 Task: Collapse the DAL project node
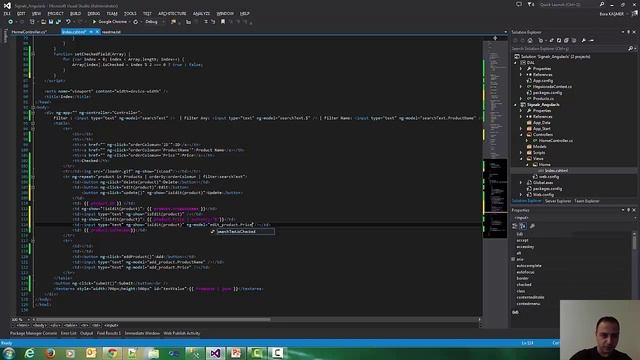515,63
